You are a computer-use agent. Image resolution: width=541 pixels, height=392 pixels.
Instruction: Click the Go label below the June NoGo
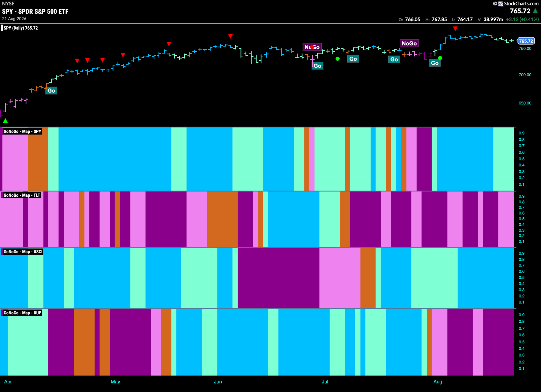(x=317, y=66)
